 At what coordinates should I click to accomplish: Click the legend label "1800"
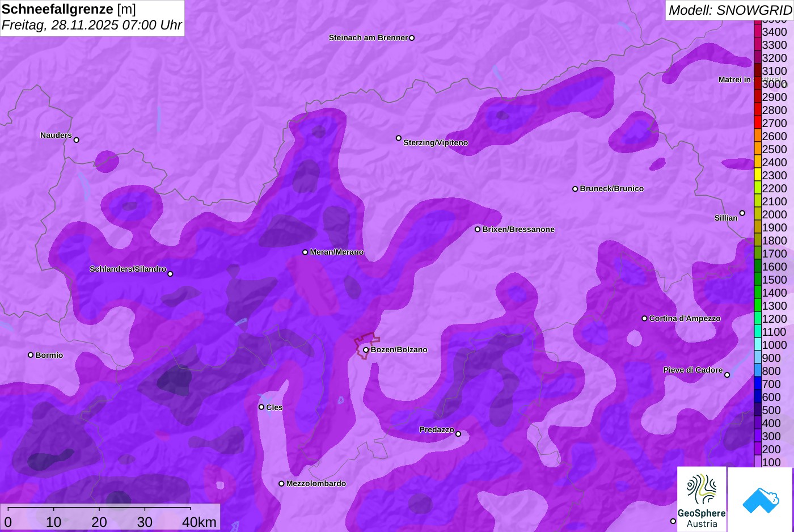pyautogui.click(x=774, y=240)
